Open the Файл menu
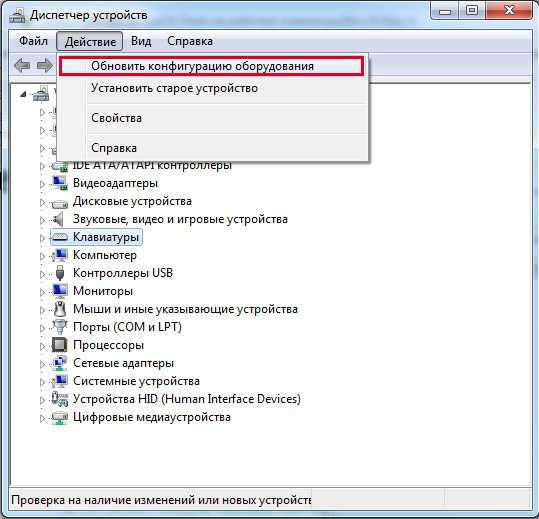Image resolution: width=539 pixels, height=519 pixels. point(33,41)
